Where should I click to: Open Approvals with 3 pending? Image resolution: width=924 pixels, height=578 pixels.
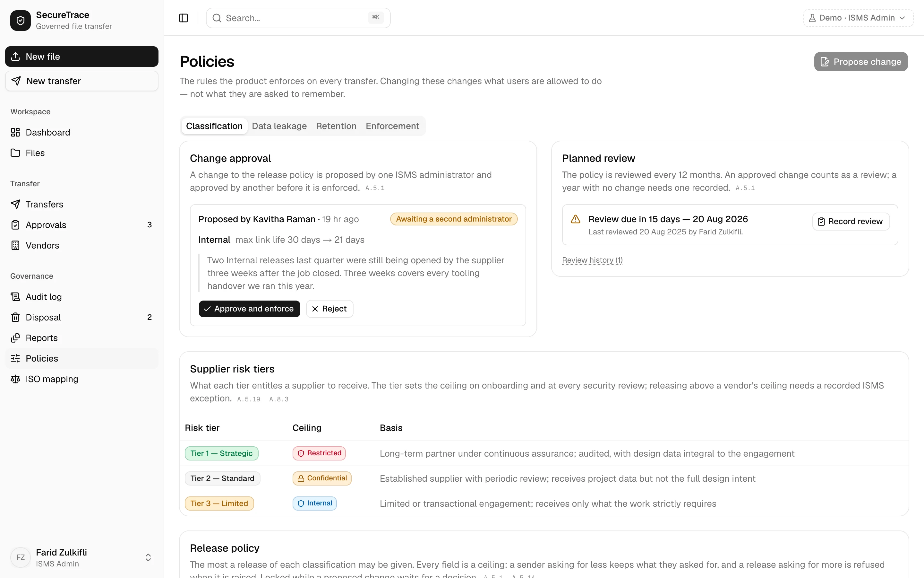pos(82,225)
